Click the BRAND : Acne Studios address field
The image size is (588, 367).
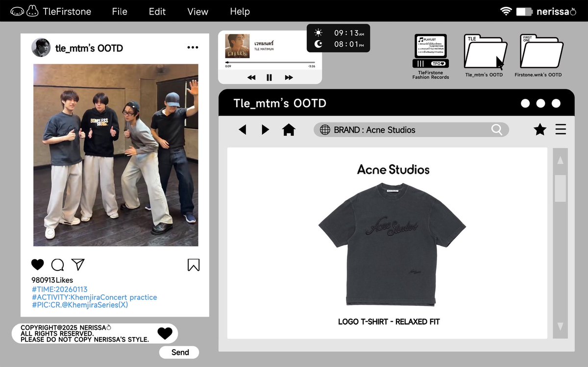411,130
